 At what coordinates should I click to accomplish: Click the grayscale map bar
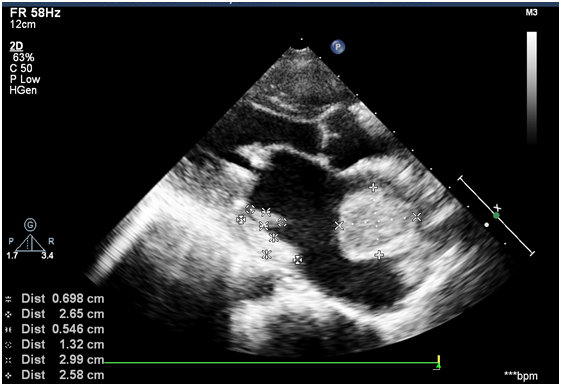[532, 87]
